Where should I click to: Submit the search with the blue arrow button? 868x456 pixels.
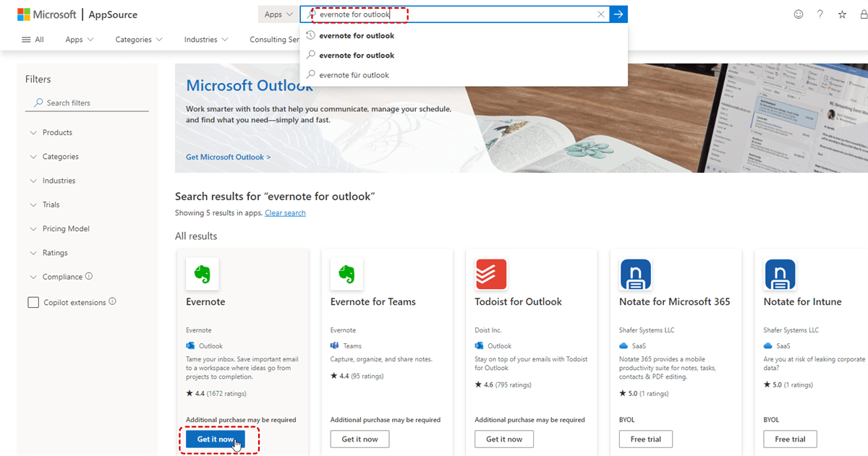618,14
